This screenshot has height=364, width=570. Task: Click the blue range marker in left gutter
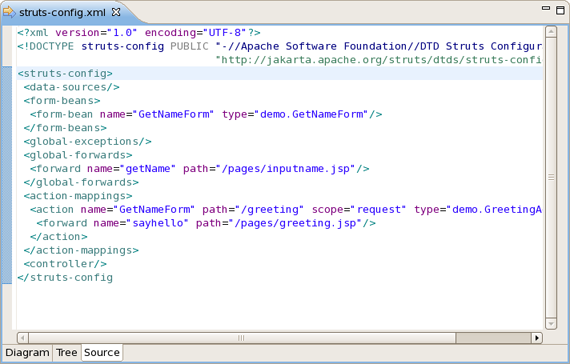(7, 175)
